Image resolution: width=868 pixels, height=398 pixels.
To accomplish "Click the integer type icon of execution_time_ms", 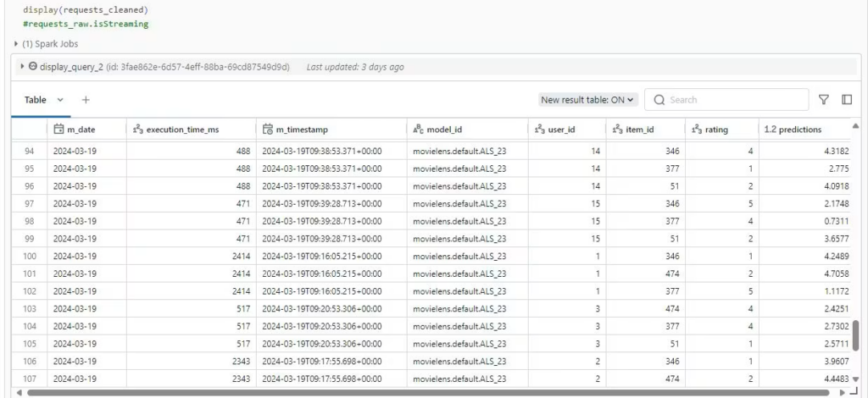I will click(x=138, y=130).
